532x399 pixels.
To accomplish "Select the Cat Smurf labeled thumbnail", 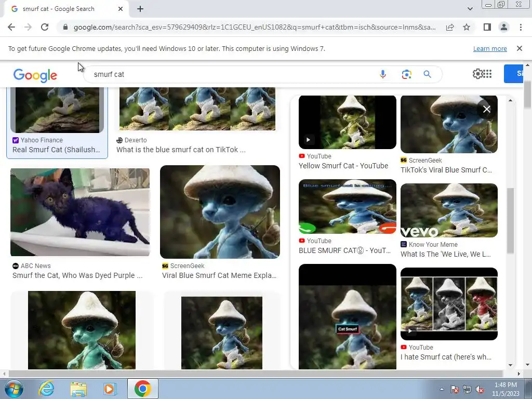I will [x=348, y=316].
